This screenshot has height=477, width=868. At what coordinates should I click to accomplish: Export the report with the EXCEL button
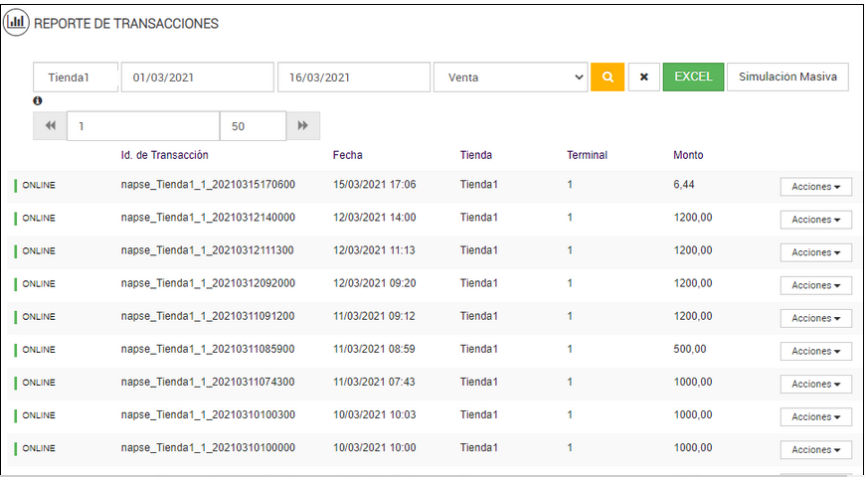(x=693, y=78)
